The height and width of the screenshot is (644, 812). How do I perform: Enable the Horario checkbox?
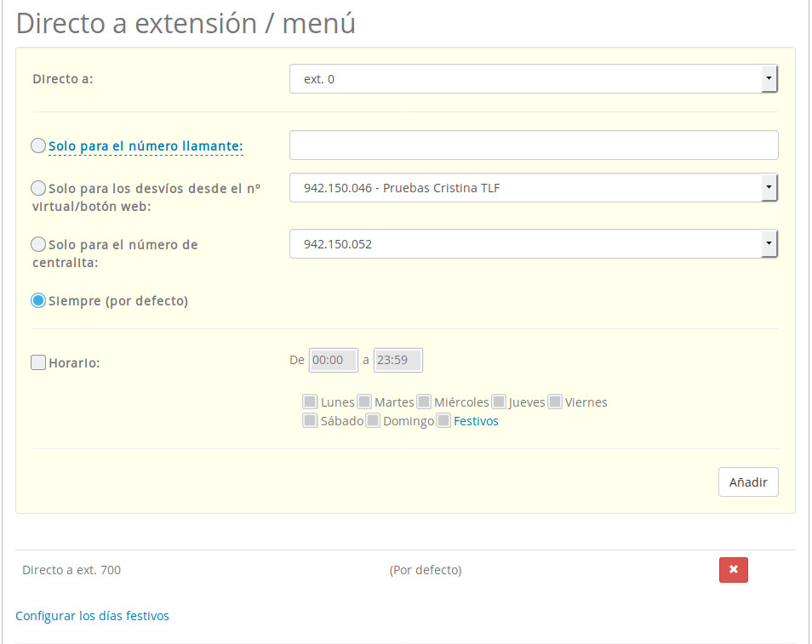point(38,362)
